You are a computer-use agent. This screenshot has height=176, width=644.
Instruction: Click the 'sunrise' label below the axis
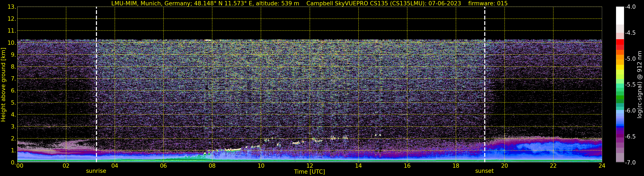tap(96, 171)
